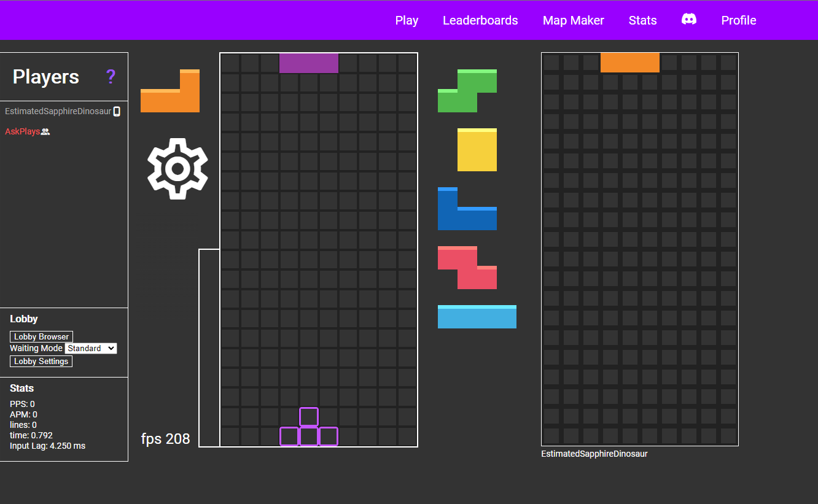Click the lines: 0 stat
This screenshot has width=818, height=504.
[x=23, y=425]
